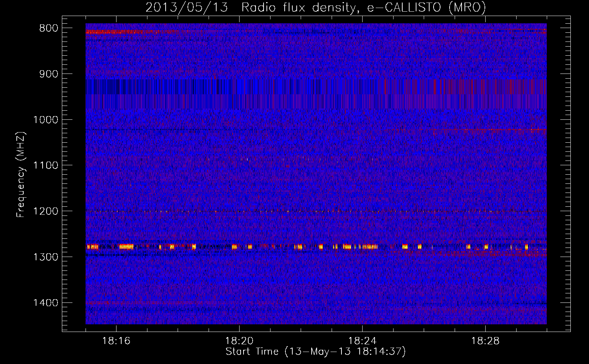Click the 18:20 time tick label
Viewport: 589px width, 364px height.
239,341
